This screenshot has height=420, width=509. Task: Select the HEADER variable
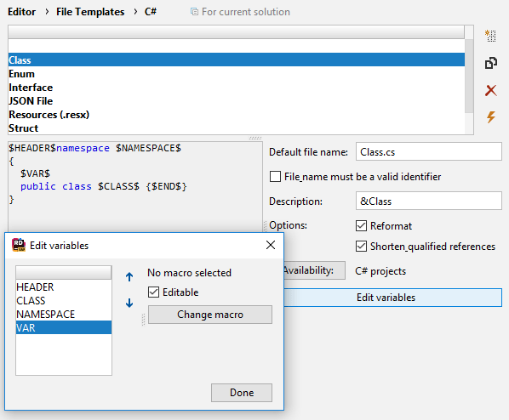pyautogui.click(x=64, y=287)
